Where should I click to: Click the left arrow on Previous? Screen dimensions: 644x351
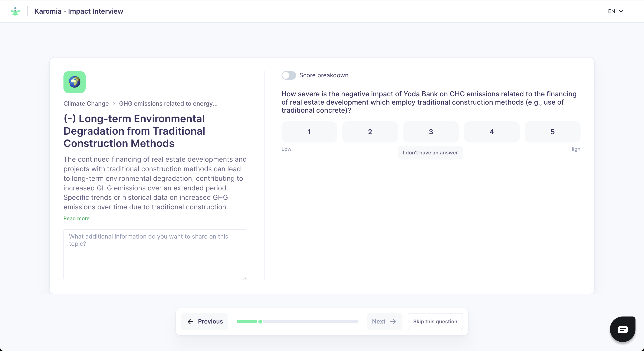pos(191,321)
